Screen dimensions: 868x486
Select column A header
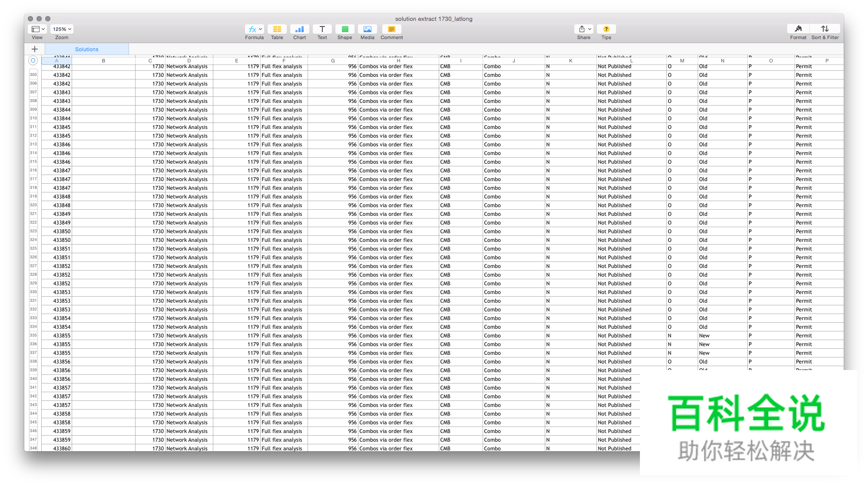[x=56, y=61]
